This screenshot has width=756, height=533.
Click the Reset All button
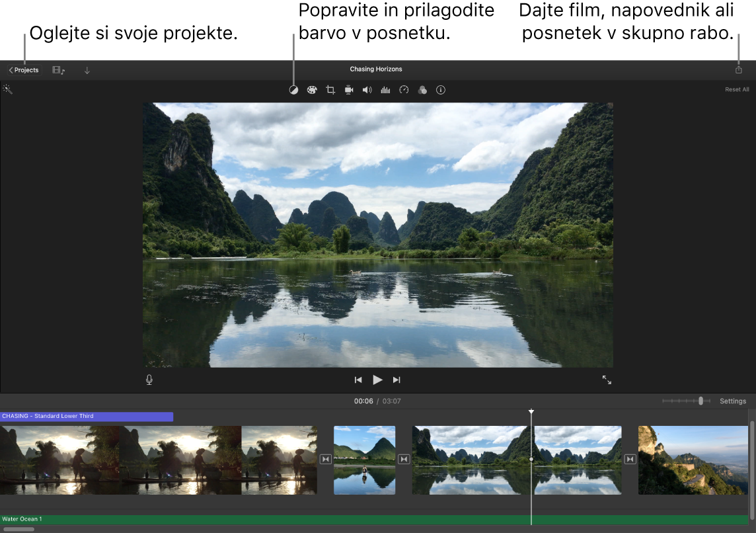736,89
